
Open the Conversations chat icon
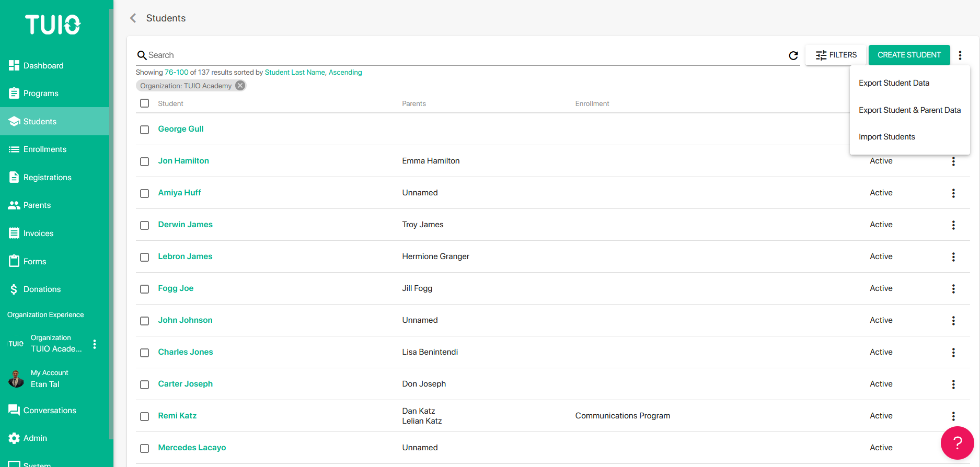point(14,410)
